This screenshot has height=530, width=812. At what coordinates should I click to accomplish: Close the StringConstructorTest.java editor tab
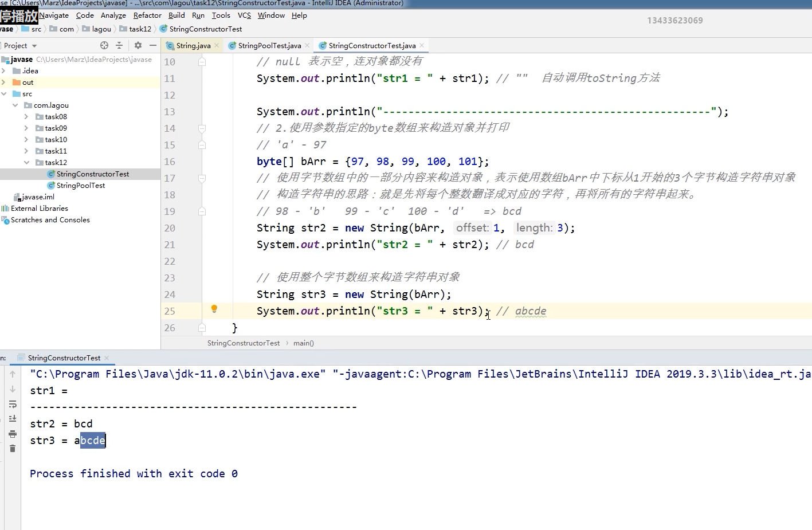422,45
